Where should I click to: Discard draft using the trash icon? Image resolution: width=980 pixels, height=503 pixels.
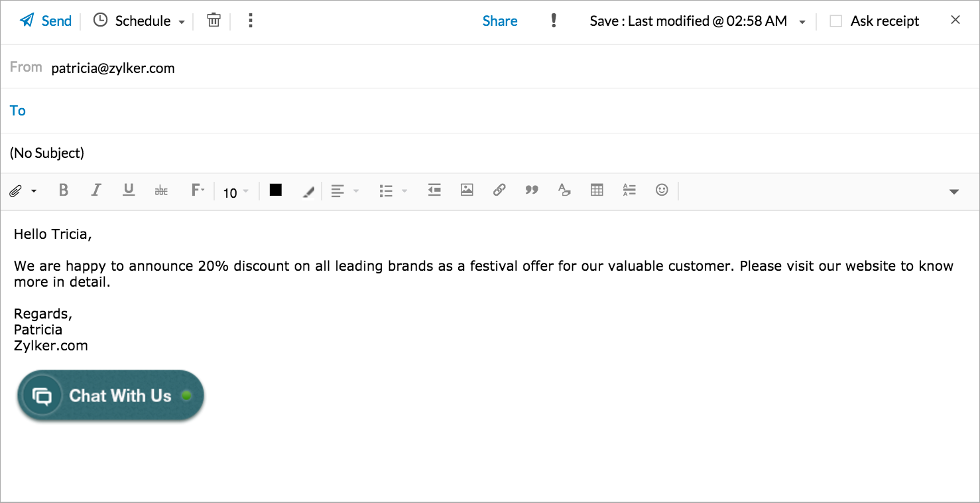coord(214,21)
